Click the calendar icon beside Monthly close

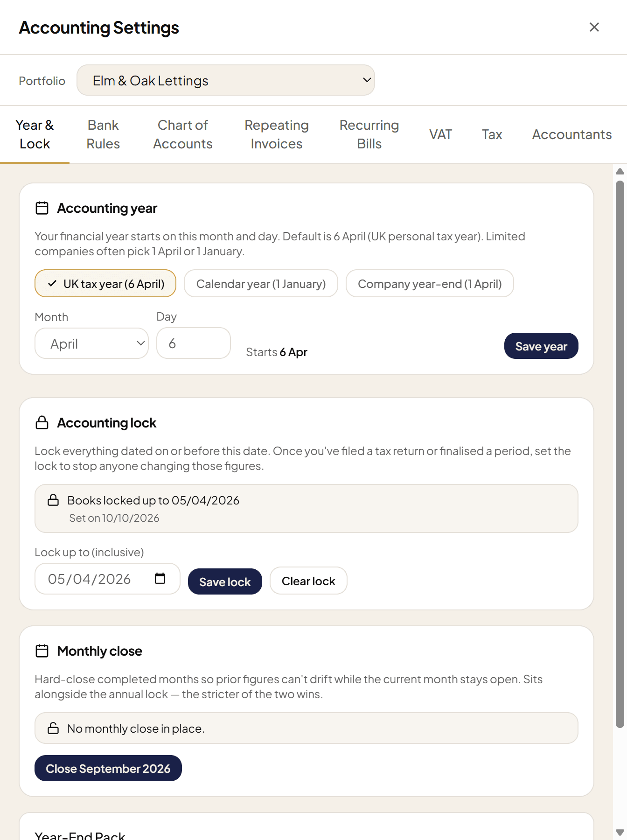pos(42,651)
